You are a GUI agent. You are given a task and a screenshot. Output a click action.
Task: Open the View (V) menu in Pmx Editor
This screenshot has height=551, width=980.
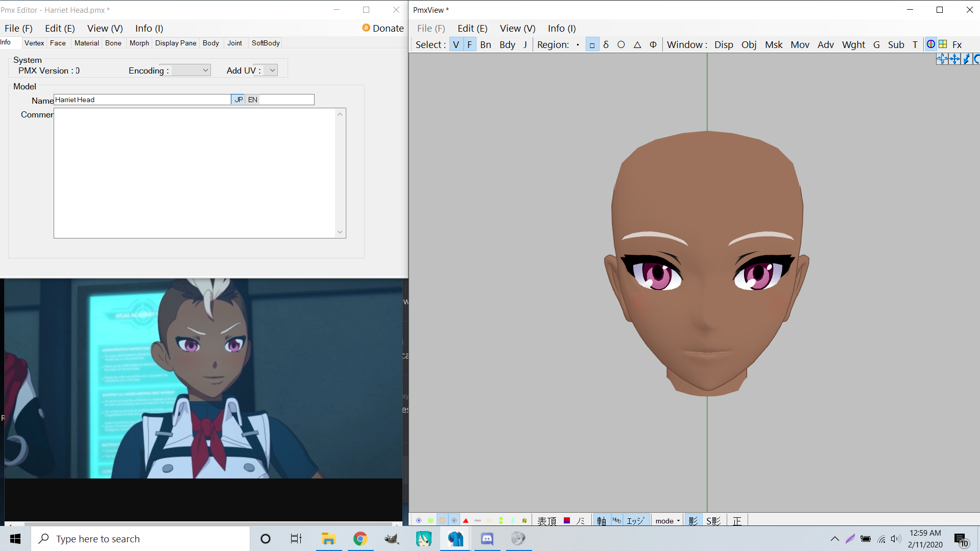click(105, 29)
